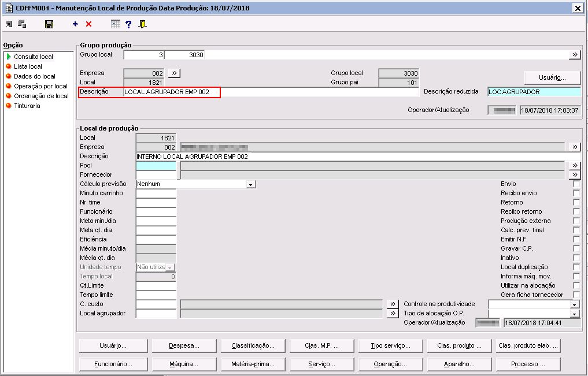This screenshot has height=376, width=588.
Task: Click the gray arrow shortcut toolbar icon
Action: coord(9,24)
